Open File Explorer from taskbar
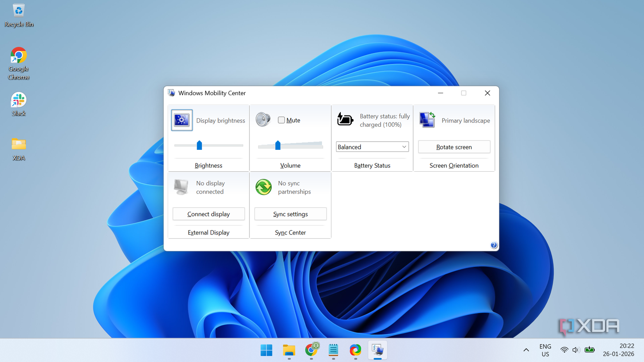The image size is (644, 362). (x=289, y=350)
